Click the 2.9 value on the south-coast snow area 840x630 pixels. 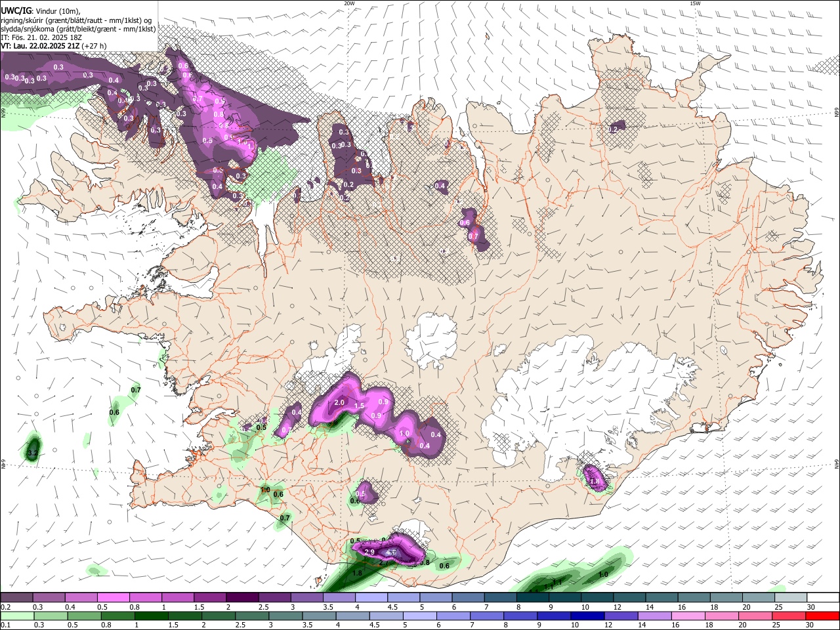click(369, 552)
